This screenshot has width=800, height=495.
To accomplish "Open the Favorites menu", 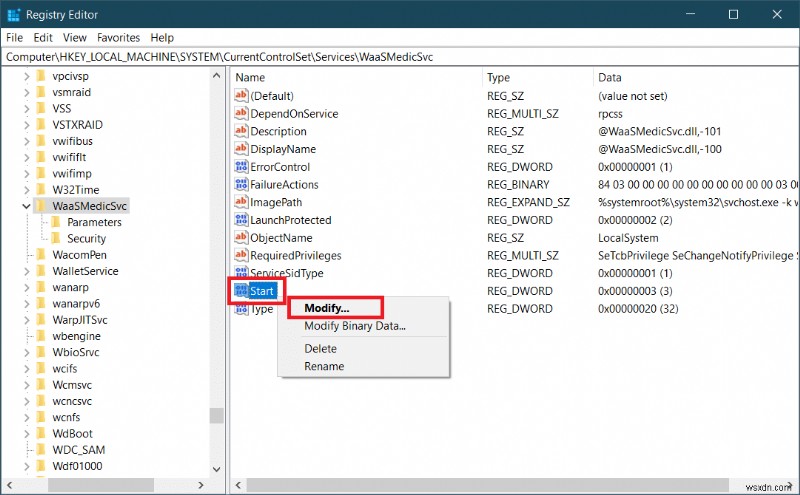I will (118, 38).
